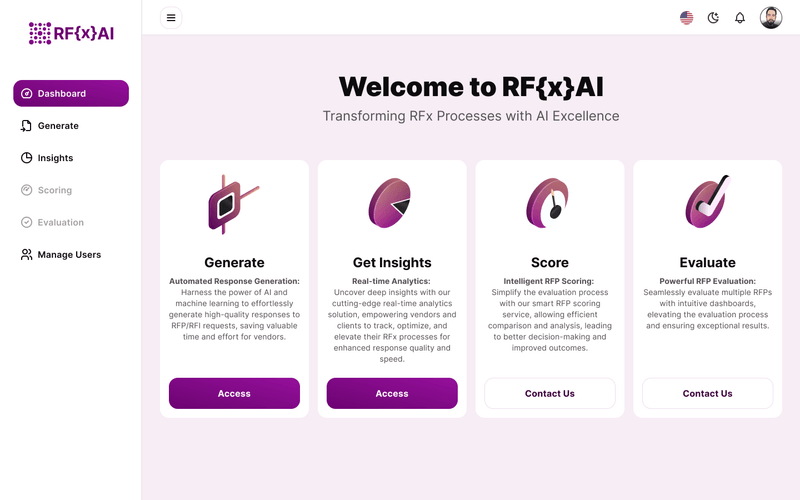Click Access button on Generate card
Screen dimensions: 800x500
[234, 393]
